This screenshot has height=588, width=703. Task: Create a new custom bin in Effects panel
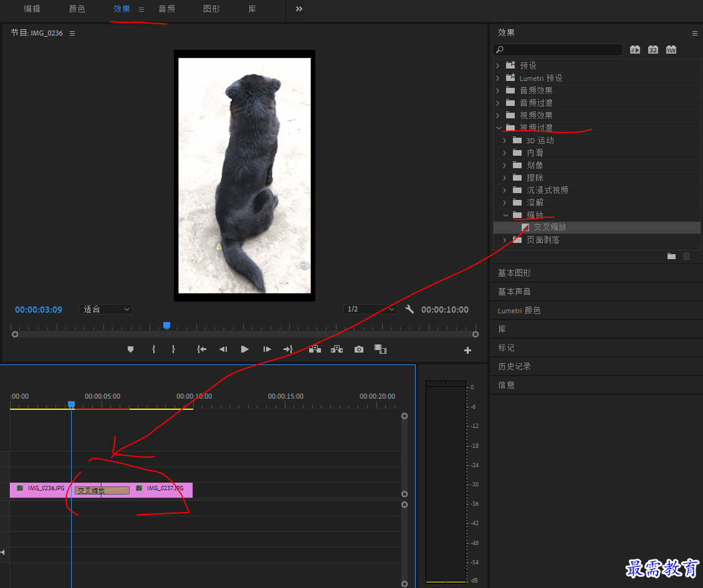[671, 257]
